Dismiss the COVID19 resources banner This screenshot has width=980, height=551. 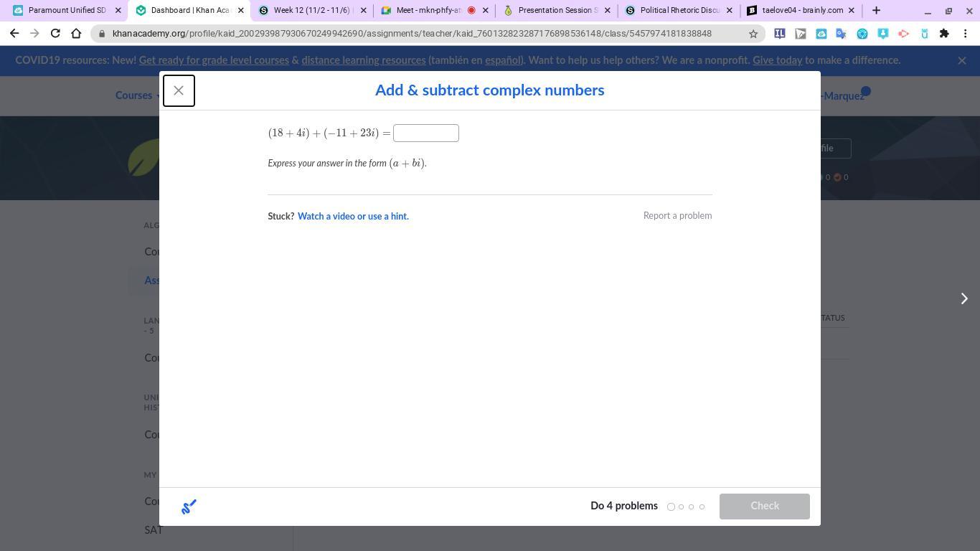tap(962, 61)
